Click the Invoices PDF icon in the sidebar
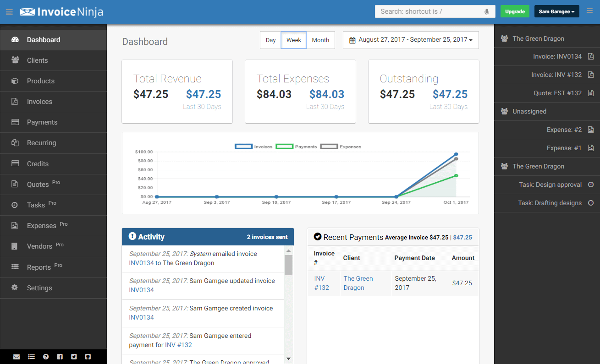 15,102
